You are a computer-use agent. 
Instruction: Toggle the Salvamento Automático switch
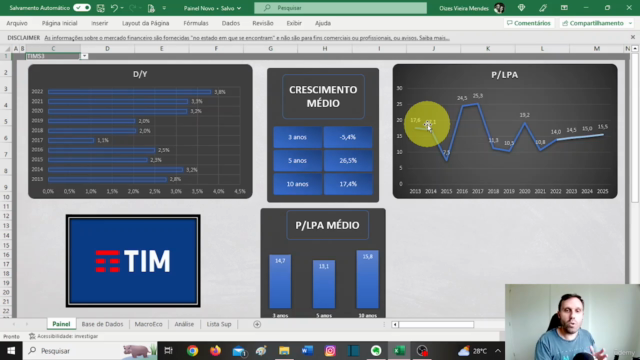82,8
